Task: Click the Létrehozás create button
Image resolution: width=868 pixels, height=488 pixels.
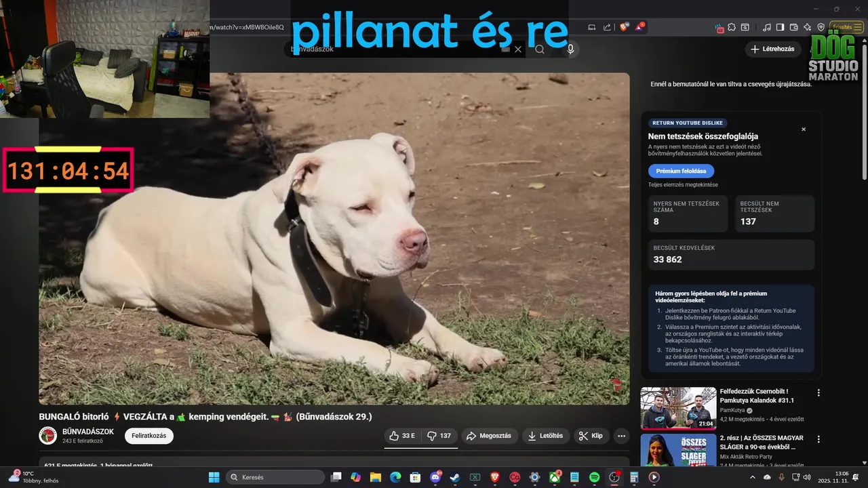Action: (772, 49)
